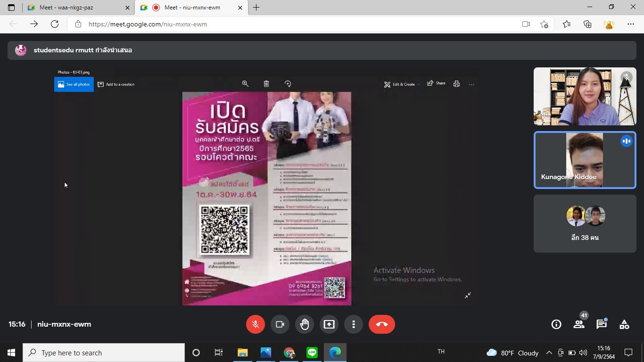Screen dimensions: 644x362
Task: Click the delete trash icon in Photos
Action: 266,83
